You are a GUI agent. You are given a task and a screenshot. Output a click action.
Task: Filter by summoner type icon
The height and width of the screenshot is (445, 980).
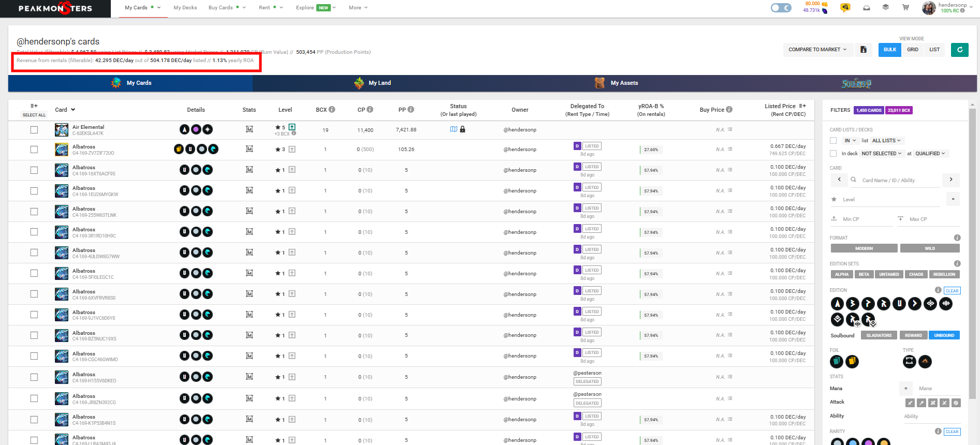point(925,362)
